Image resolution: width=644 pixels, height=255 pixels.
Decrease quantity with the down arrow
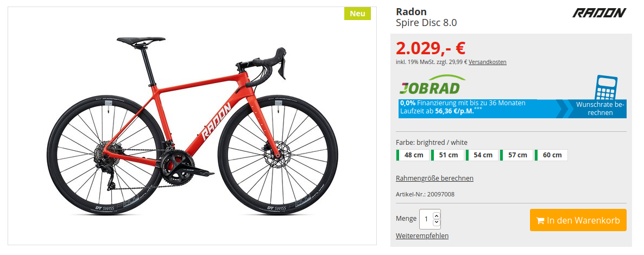pyautogui.click(x=437, y=222)
